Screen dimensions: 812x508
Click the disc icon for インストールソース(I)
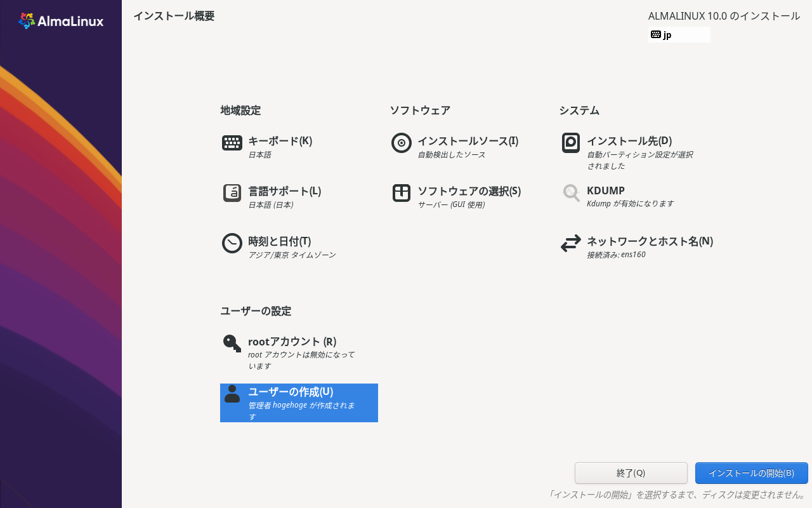pyautogui.click(x=402, y=143)
